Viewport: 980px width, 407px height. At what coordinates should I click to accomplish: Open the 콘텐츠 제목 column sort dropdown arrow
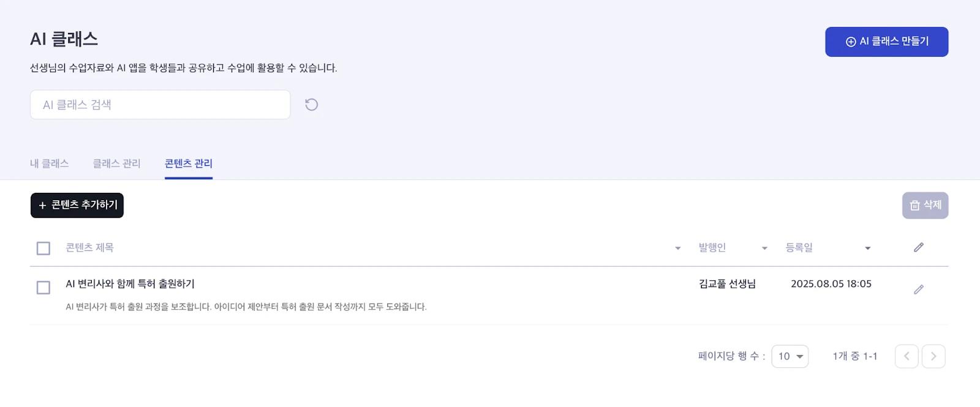tap(678, 248)
